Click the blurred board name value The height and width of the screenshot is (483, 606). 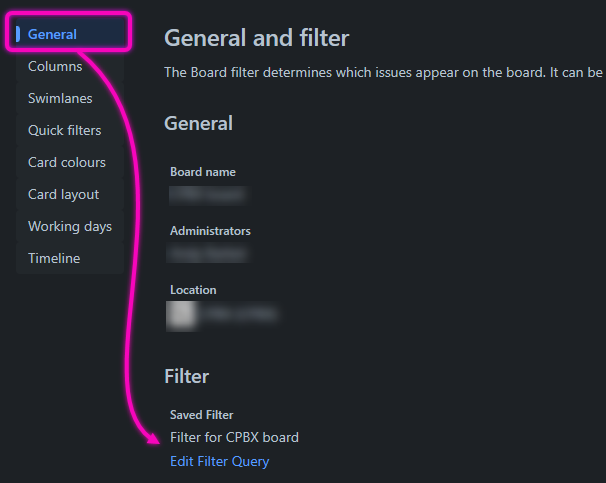[207, 195]
